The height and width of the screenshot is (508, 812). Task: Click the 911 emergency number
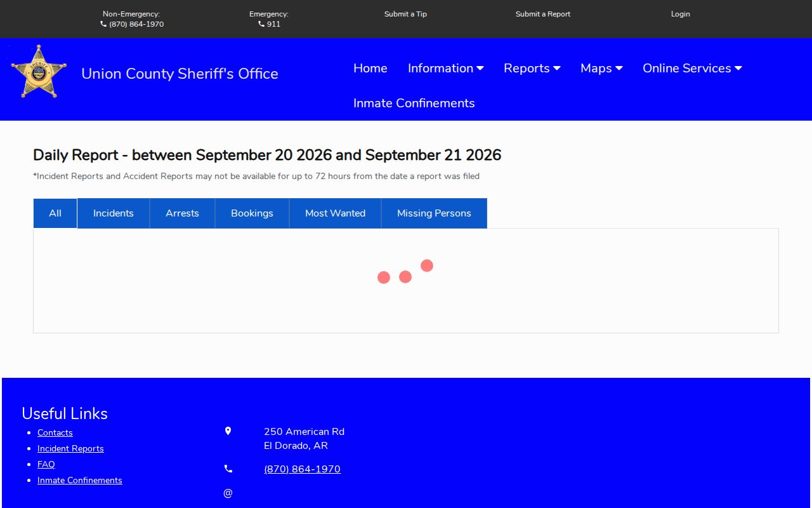point(273,24)
